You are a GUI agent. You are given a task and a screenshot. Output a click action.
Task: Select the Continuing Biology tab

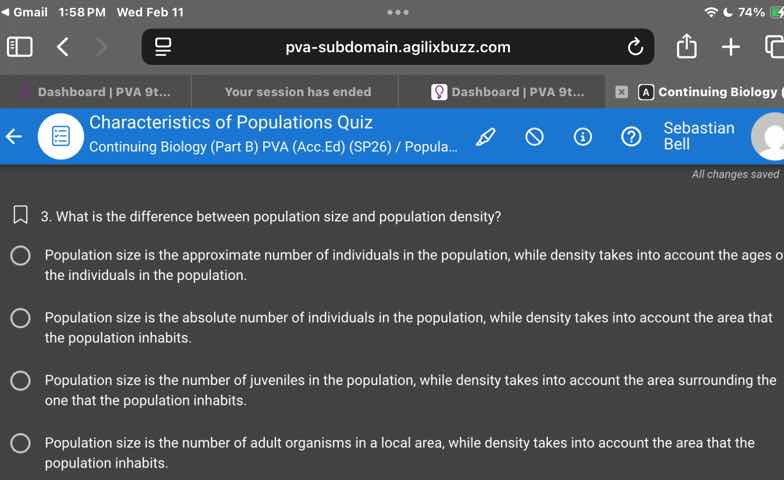click(x=710, y=92)
